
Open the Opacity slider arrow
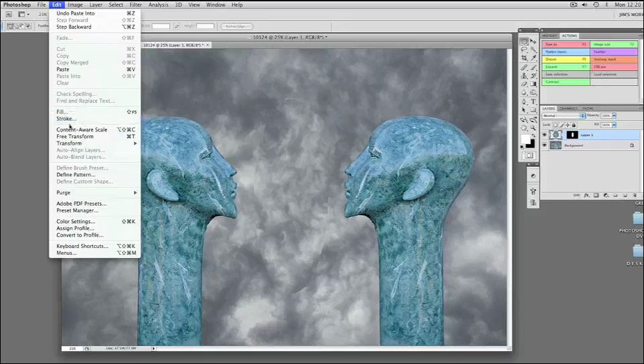(614, 115)
